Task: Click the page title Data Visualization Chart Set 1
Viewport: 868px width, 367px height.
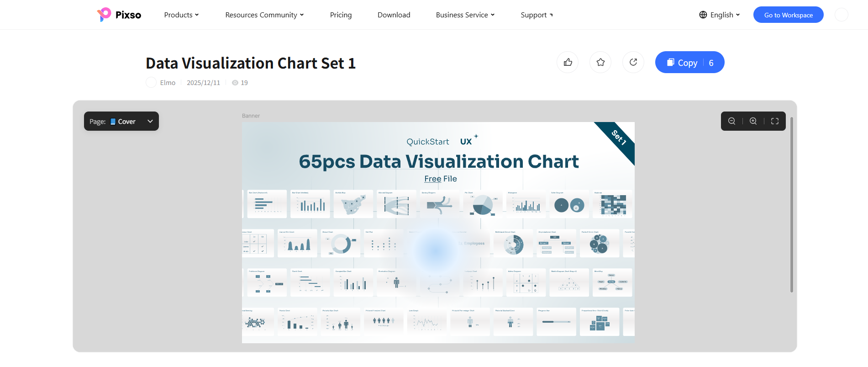Action: click(251, 63)
